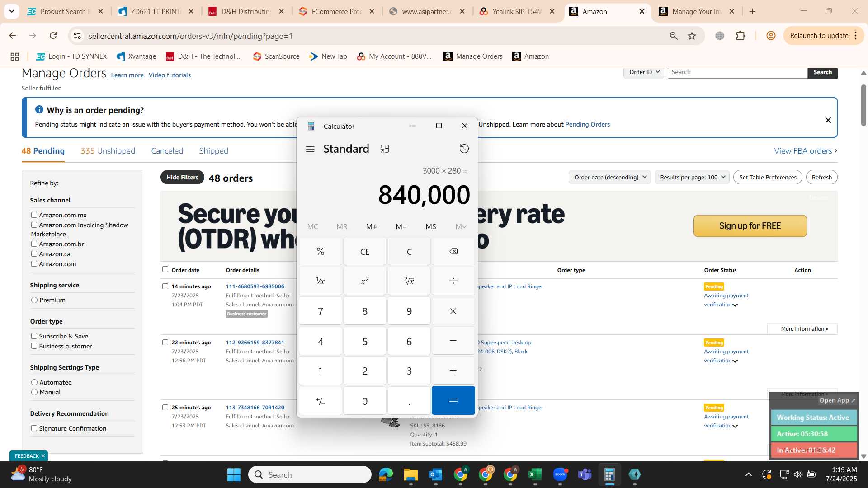Viewport: 868px width, 488px height.
Task: Open Zoom from the taskbar
Action: pos(560,474)
